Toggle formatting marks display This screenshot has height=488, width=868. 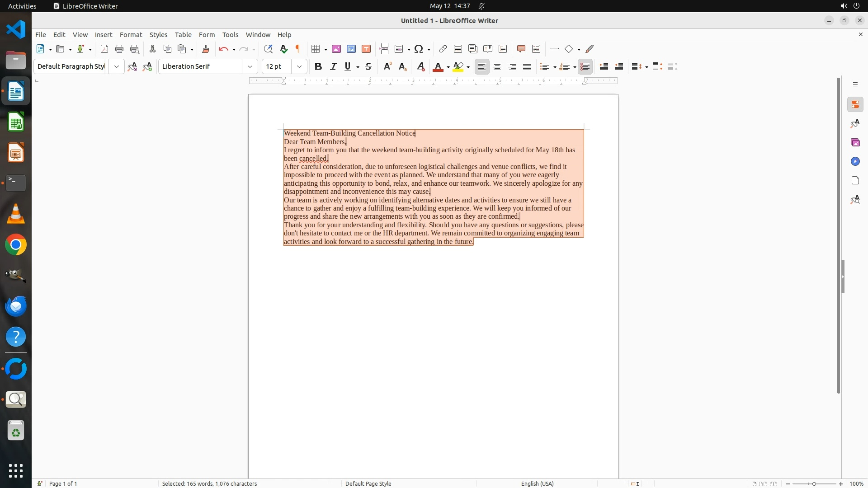point(298,49)
